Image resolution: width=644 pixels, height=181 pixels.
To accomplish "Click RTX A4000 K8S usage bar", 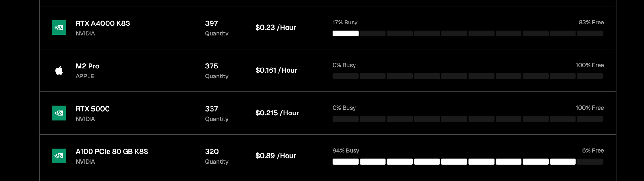I will [x=468, y=33].
